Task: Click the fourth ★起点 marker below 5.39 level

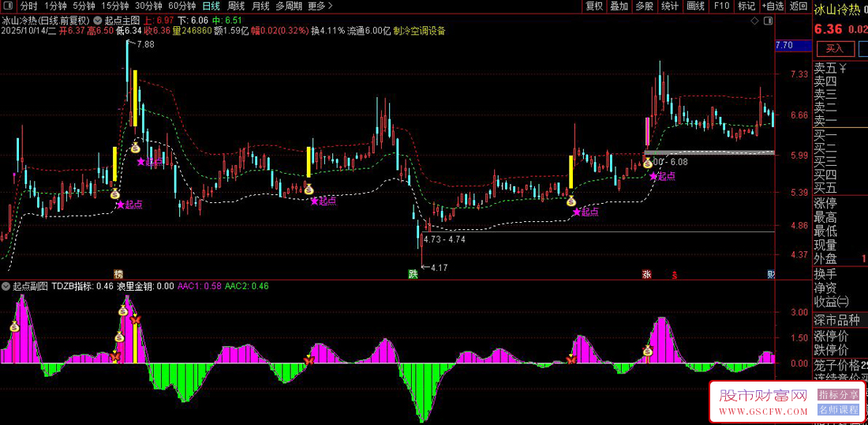Action: [x=586, y=211]
